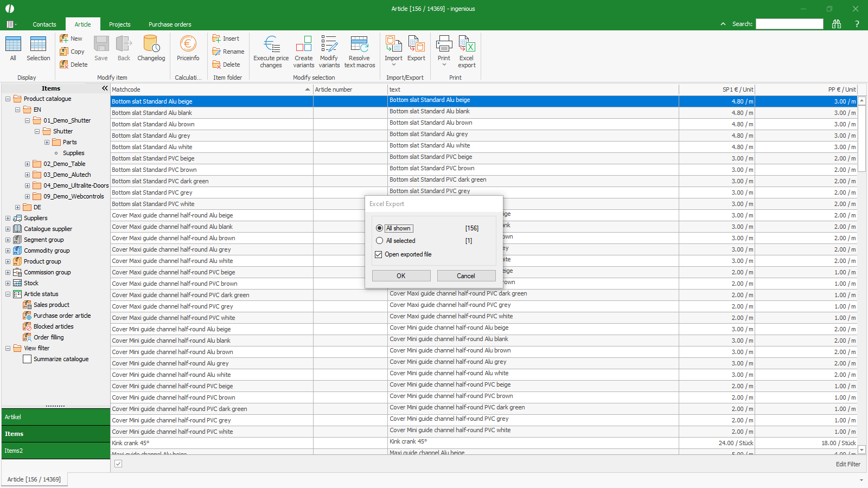Expand the 02_Demo_Table folder
The height and width of the screenshot is (488, 868).
(27, 164)
